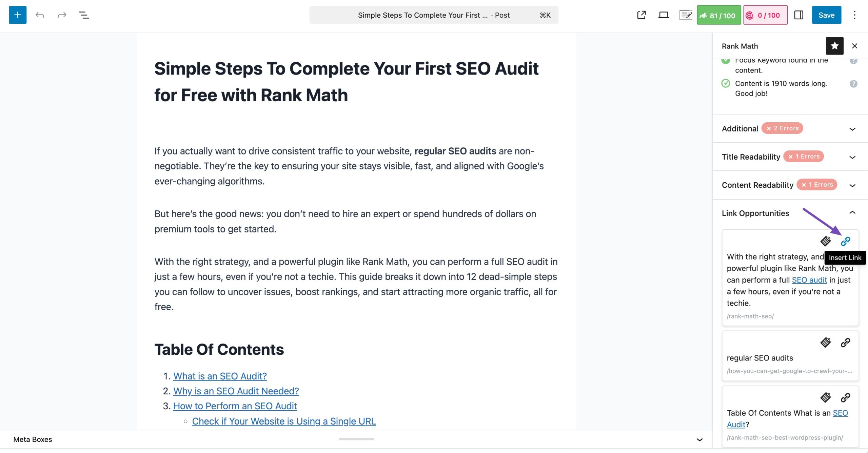The width and height of the screenshot is (868, 453).
Task: Collapse the Link Opportunities section
Action: click(852, 213)
